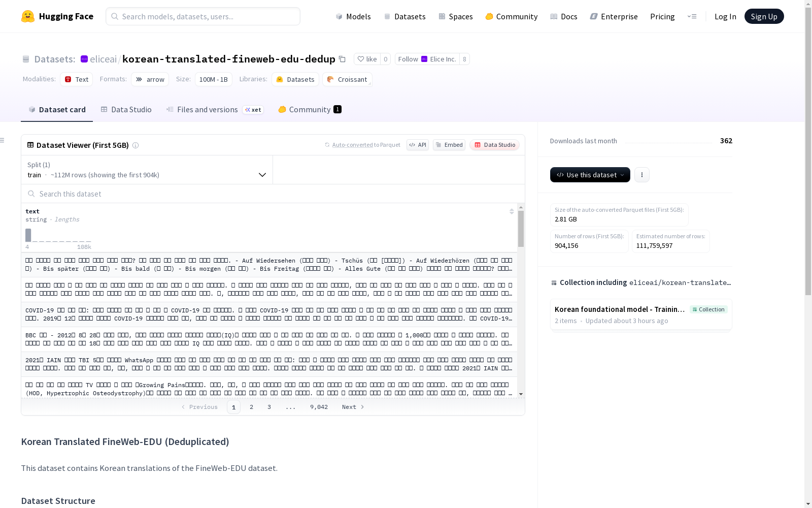Select the row mentioning IAIN and WhatsApp
The image size is (812, 508).
[x=269, y=364]
